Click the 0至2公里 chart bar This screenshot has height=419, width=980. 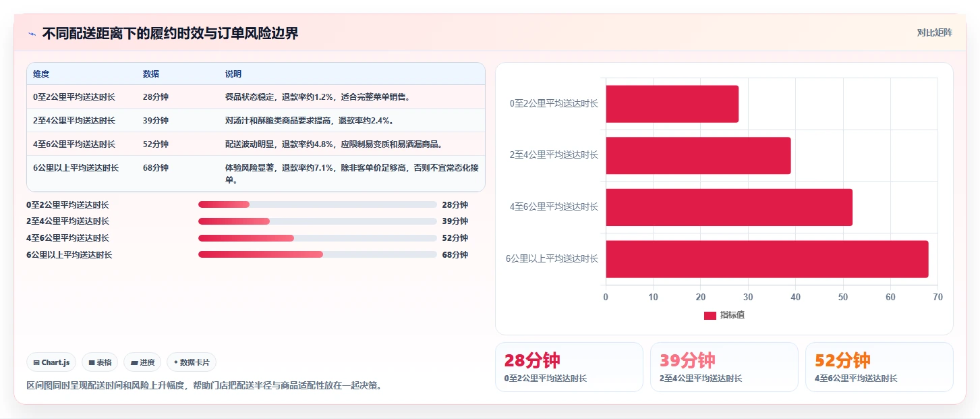pyautogui.click(x=672, y=104)
